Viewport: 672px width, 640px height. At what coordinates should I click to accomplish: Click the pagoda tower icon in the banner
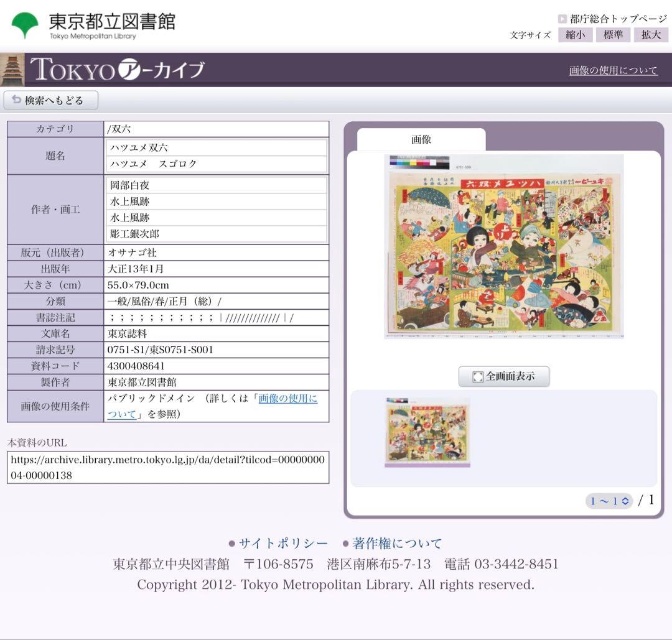click(x=12, y=70)
